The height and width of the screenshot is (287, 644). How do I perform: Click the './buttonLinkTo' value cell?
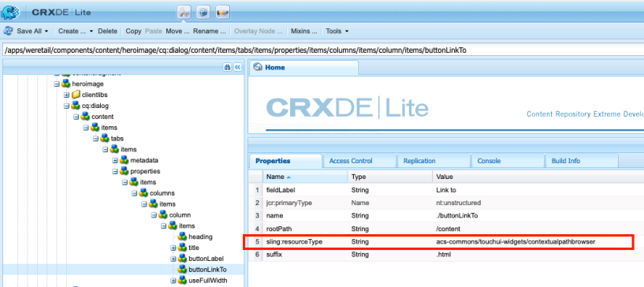[456, 215]
